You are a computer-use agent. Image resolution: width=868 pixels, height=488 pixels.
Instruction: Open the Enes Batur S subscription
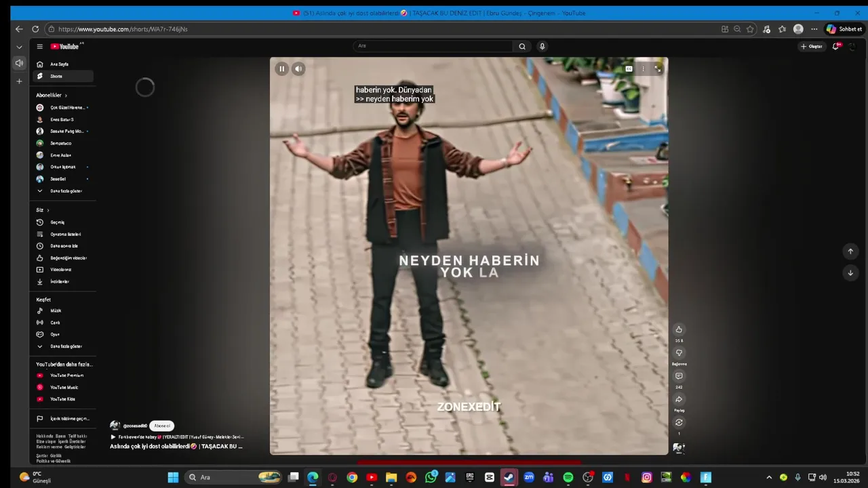pyautogui.click(x=62, y=119)
